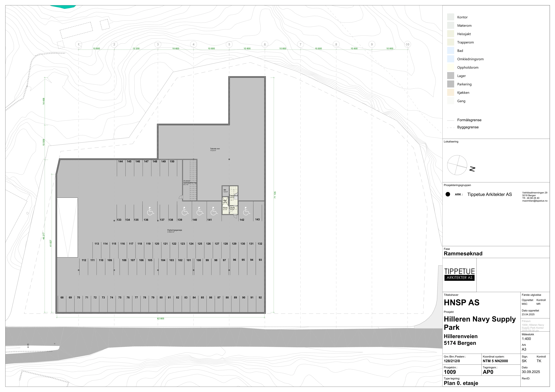Click the date 30.09.2025
Screen dimensions: 555x392
(x=531, y=372)
